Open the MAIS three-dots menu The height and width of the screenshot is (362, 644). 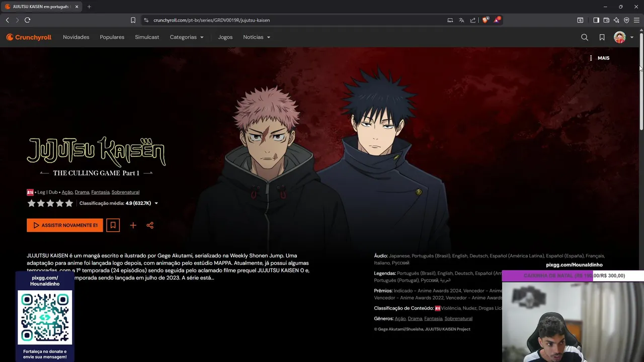(599, 58)
